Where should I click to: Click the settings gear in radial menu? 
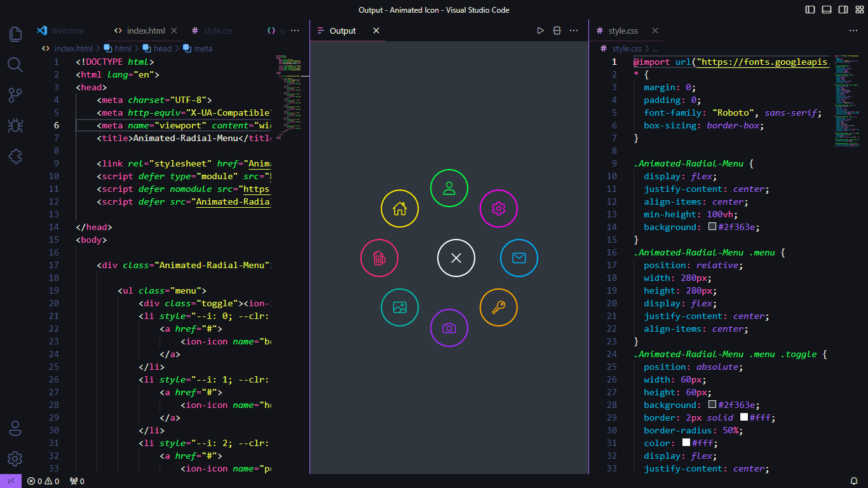point(499,208)
